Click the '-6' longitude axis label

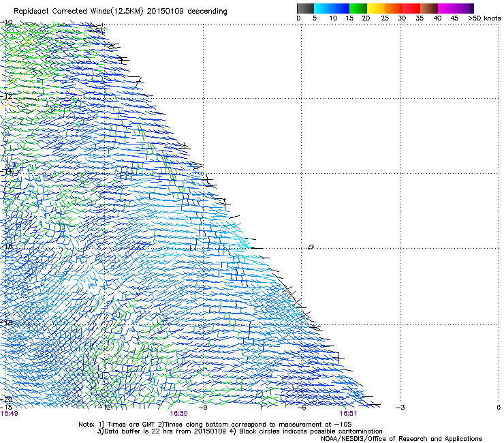tap(302, 408)
